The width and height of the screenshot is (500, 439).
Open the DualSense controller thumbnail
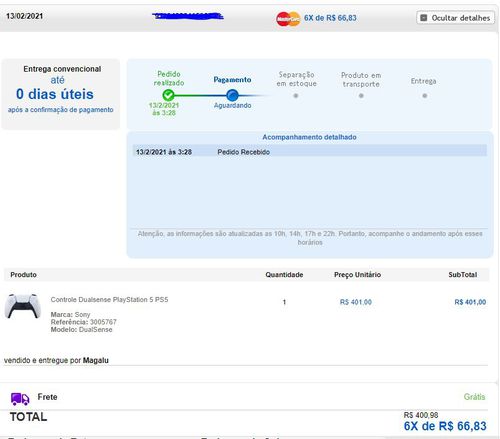pos(23,306)
